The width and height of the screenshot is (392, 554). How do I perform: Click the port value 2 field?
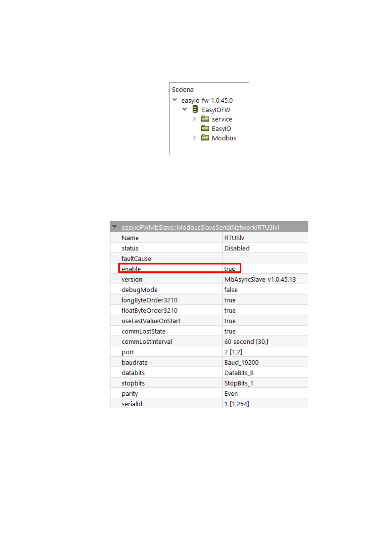point(265,352)
